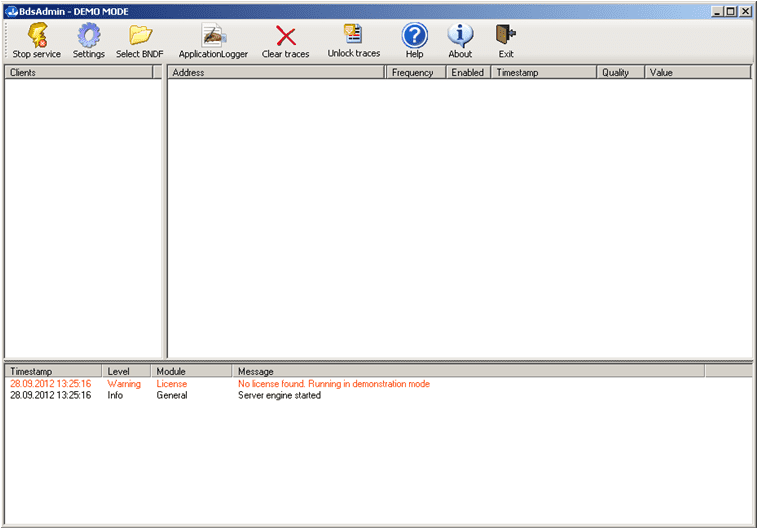This screenshot has width=759, height=529.
Task: Click the Module column header in log
Action: pos(191,372)
